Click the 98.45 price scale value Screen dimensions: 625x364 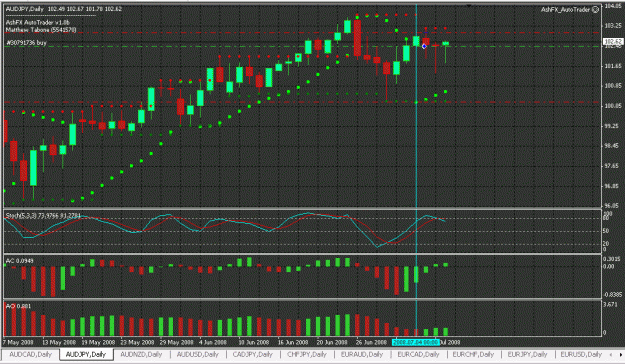[613, 146]
